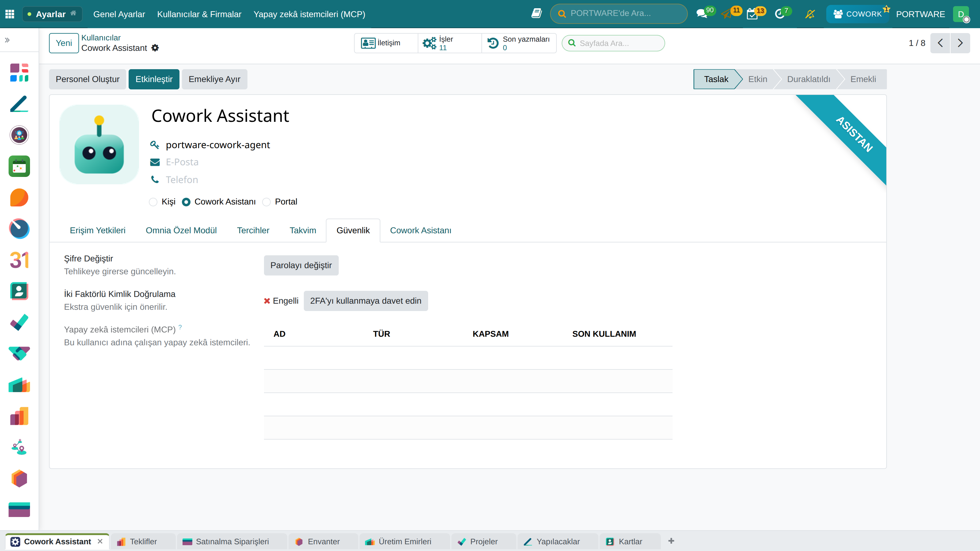Open Kullanıcılar & Firmalar menu
Image resolution: width=980 pixels, height=551 pixels.
pos(199,14)
